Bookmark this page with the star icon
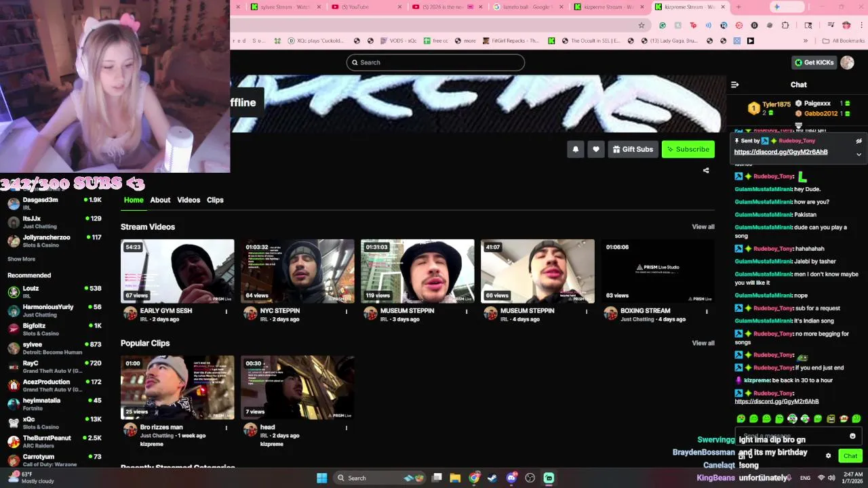Viewport: 868px width, 488px height. point(641,25)
